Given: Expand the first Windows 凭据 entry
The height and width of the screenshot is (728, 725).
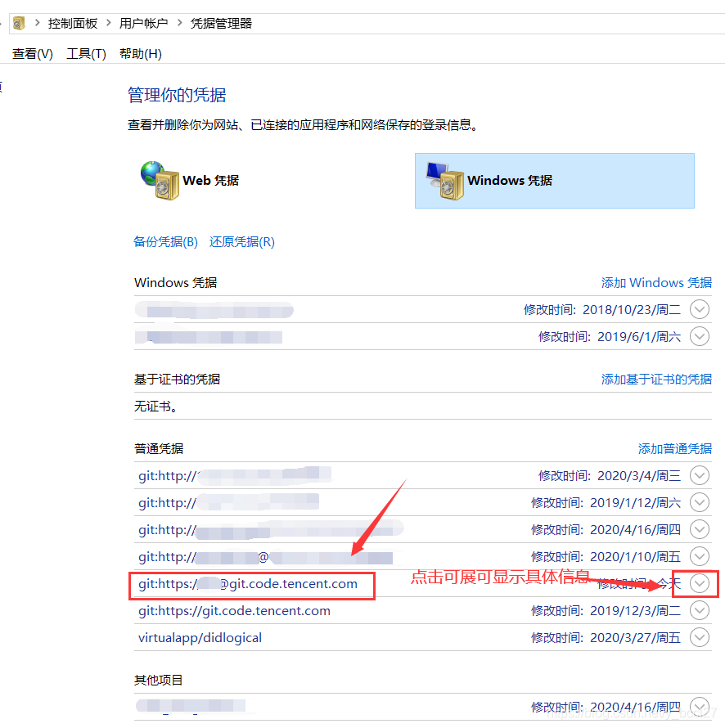Looking at the screenshot, I should 700,309.
